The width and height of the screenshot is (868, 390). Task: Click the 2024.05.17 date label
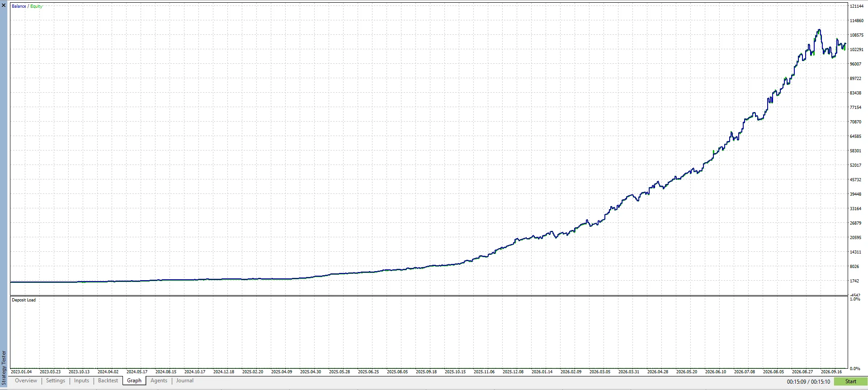pyautogui.click(x=137, y=372)
